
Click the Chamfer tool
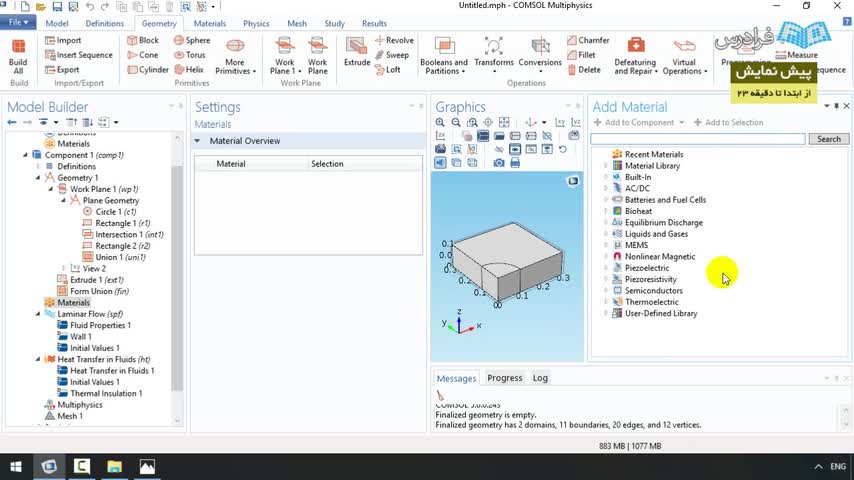click(x=588, y=40)
